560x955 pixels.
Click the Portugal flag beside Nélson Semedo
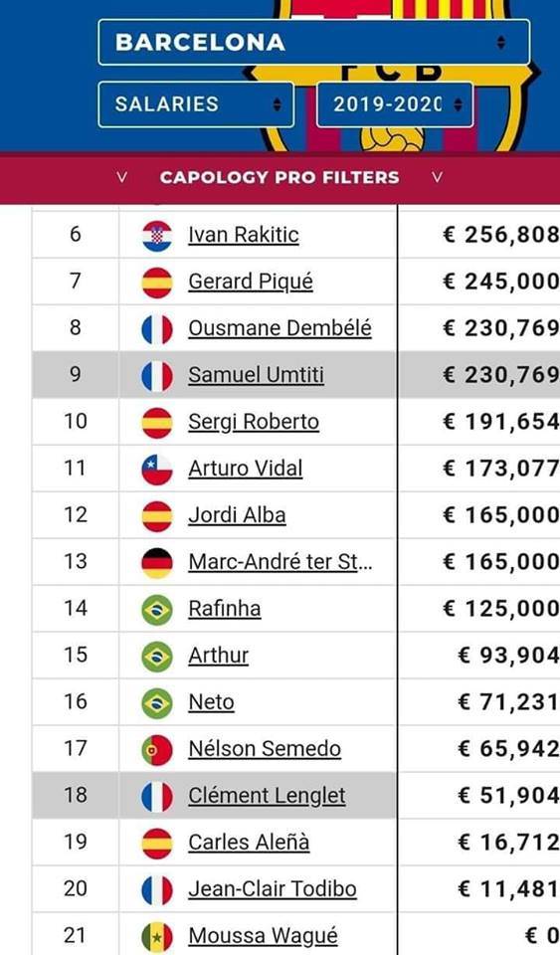click(x=157, y=750)
